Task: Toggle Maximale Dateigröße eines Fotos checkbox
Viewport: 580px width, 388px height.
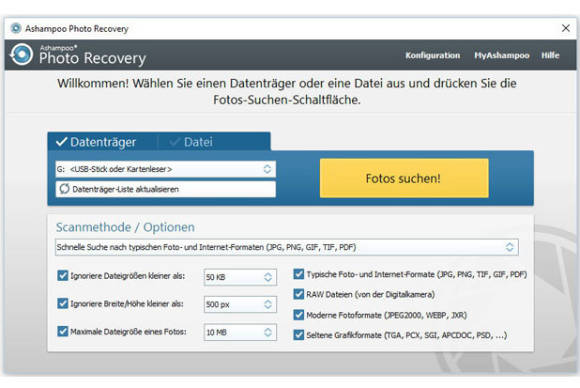Action: [63, 331]
